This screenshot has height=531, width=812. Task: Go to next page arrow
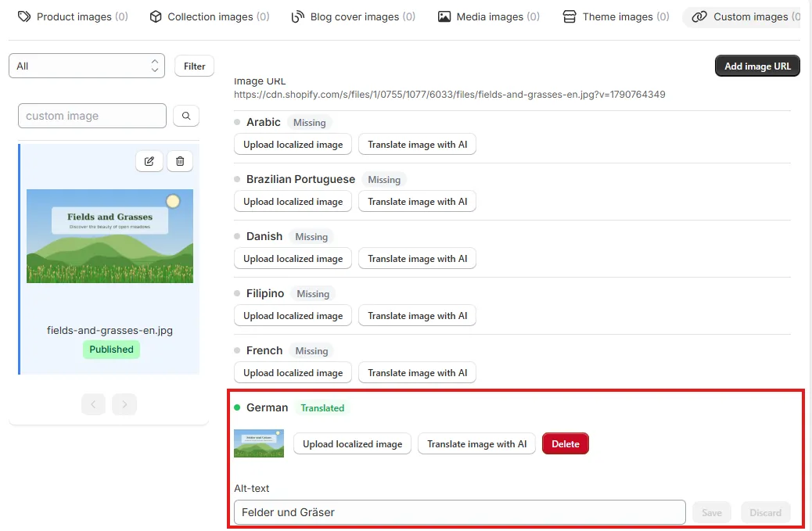pos(124,404)
